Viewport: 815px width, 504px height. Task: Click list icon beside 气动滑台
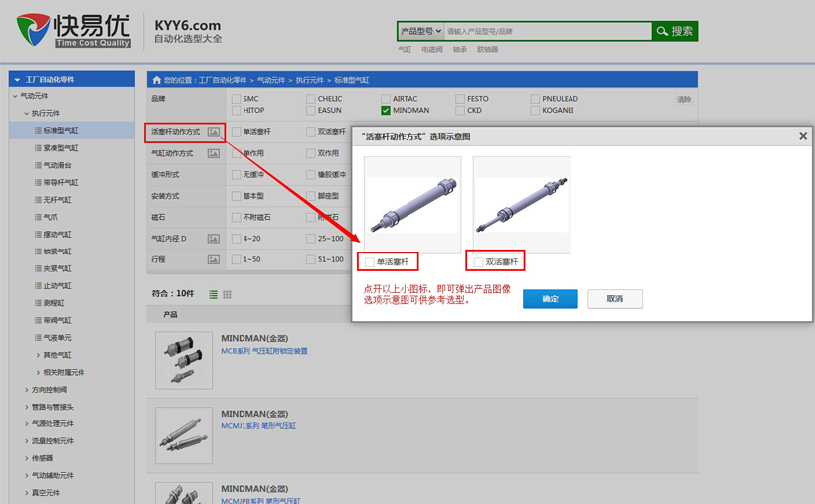coord(38,165)
